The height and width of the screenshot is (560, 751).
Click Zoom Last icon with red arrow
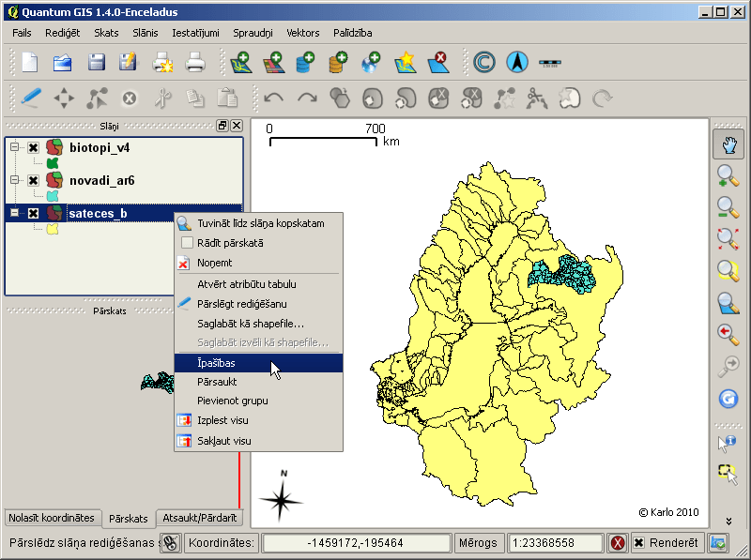pyautogui.click(x=728, y=334)
